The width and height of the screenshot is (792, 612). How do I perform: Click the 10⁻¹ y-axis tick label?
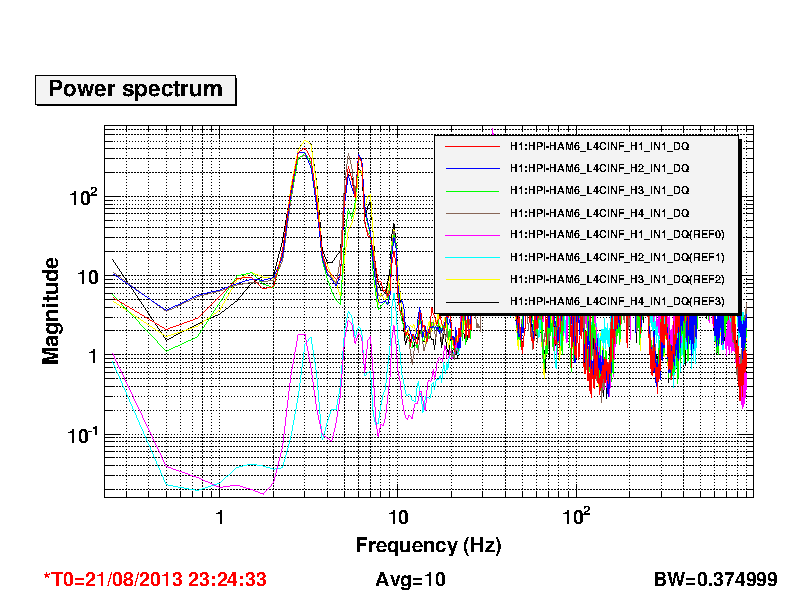click(x=82, y=435)
